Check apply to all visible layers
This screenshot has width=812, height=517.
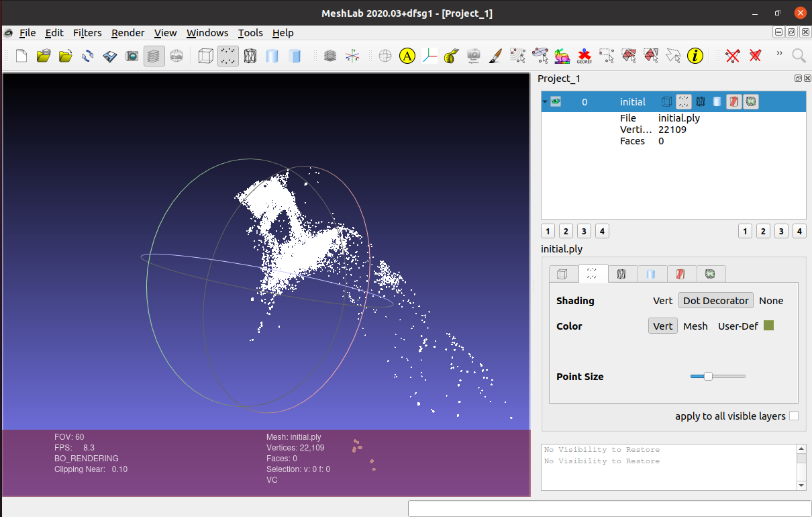(794, 416)
